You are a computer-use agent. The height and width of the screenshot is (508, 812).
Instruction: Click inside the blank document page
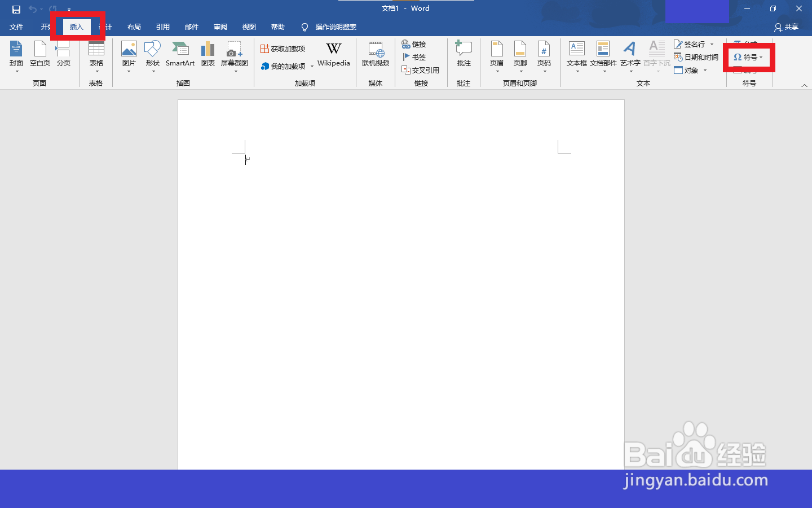(401, 284)
